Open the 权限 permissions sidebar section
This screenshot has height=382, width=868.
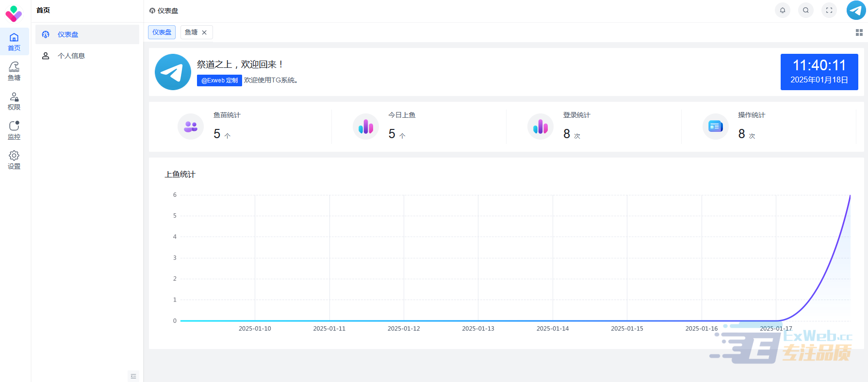point(14,101)
